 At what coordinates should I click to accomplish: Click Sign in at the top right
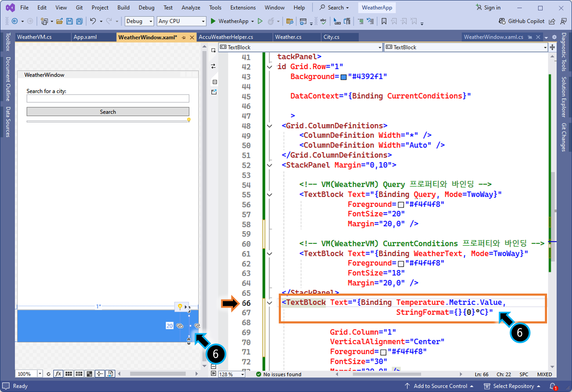coord(488,7)
